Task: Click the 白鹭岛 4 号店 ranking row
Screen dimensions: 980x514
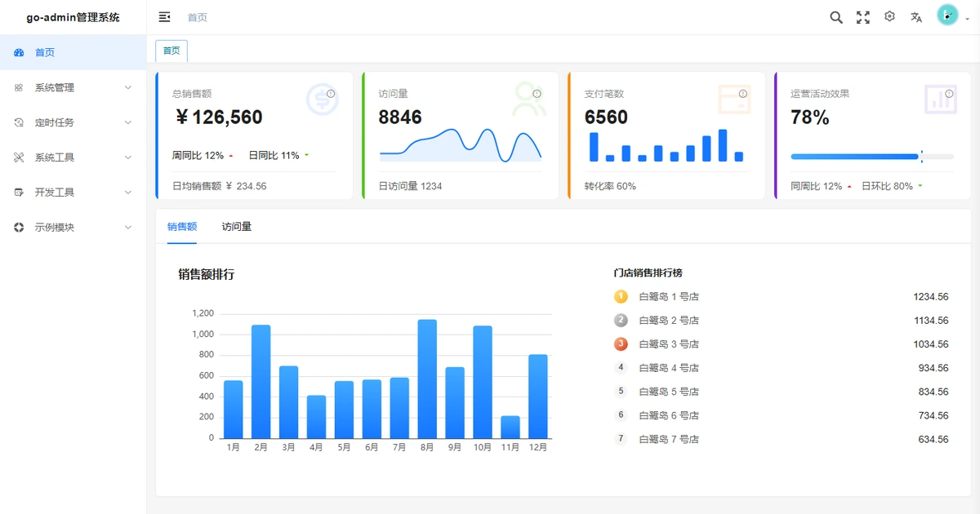Action: click(x=782, y=368)
